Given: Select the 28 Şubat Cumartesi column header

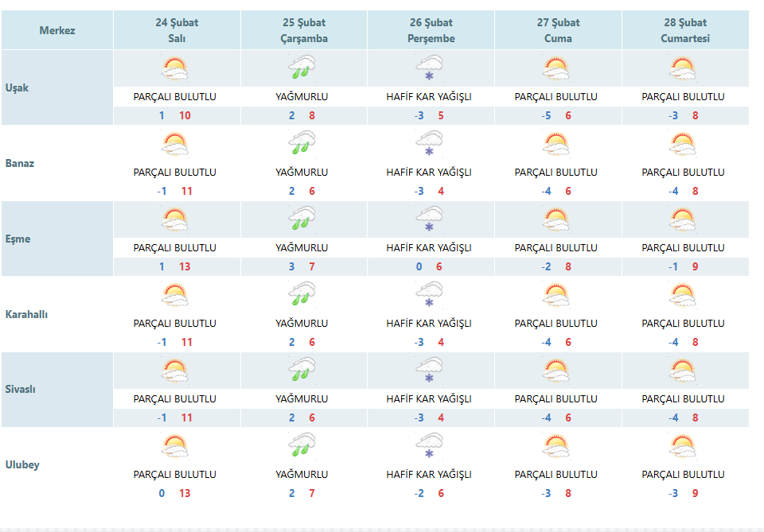Looking at the screenshot, I should point(685,30).
